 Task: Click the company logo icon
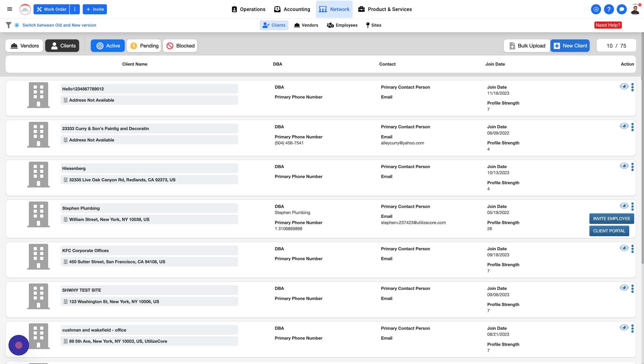25,9
